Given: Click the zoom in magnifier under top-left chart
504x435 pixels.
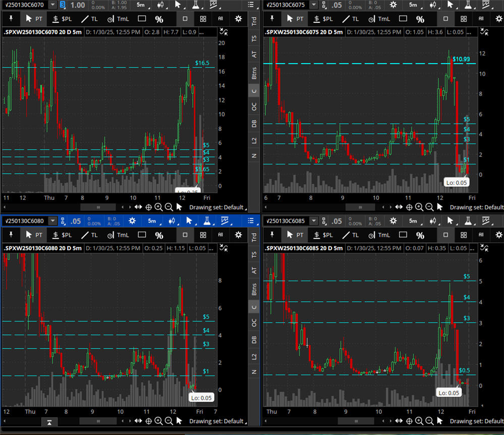Looking at the screenshot, I should 159,207.
